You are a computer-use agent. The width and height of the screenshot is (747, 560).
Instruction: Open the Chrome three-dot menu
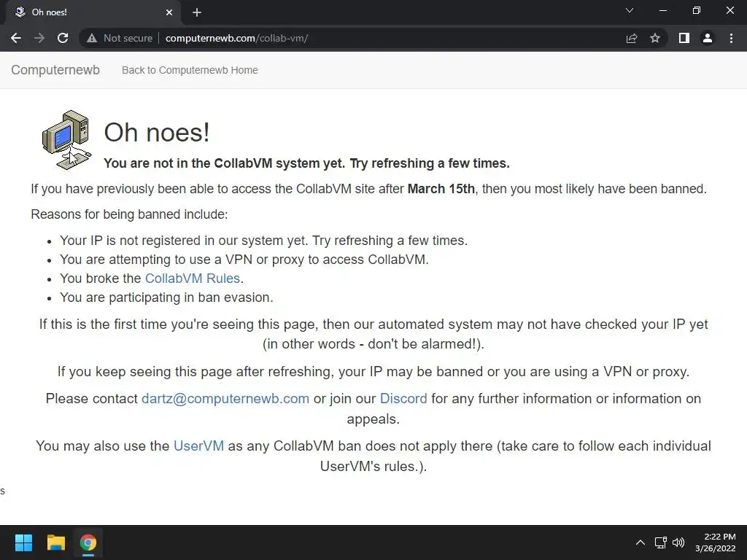tap(731, 38)
